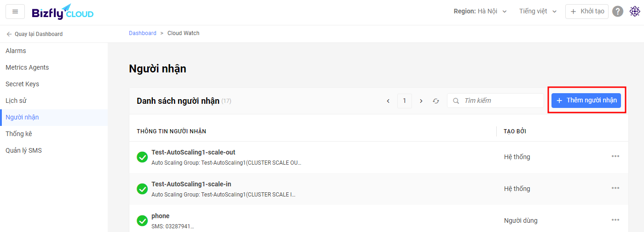Screen dimensions: 644x232
Task: Go to next page arrow
Action: (x=421, y=101)
